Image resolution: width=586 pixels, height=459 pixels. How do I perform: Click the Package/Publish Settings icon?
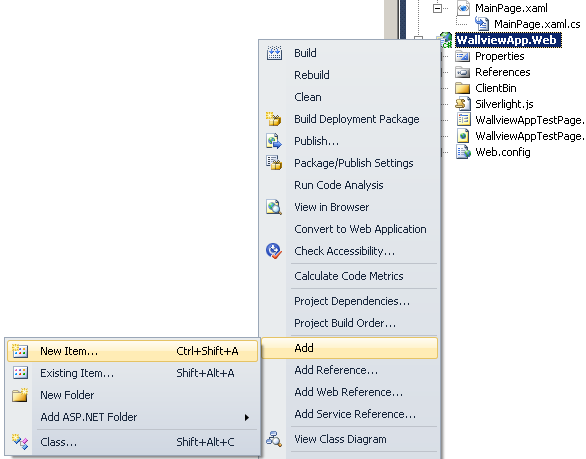274,163
